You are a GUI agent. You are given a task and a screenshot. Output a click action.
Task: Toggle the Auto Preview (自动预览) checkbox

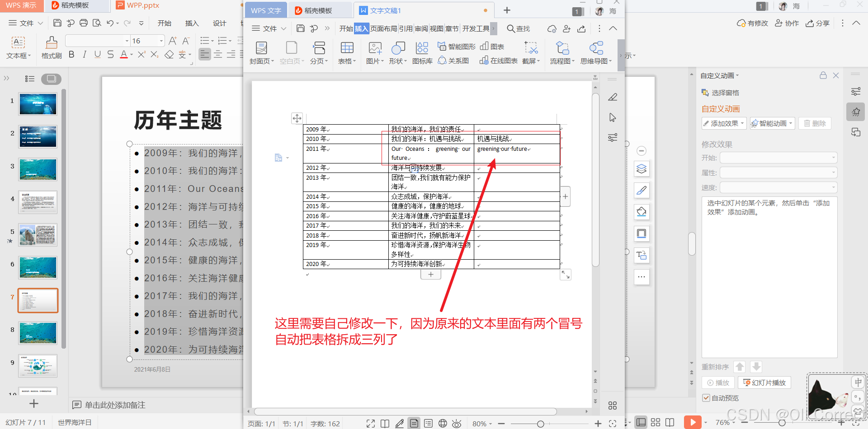[x=706, y=398]
